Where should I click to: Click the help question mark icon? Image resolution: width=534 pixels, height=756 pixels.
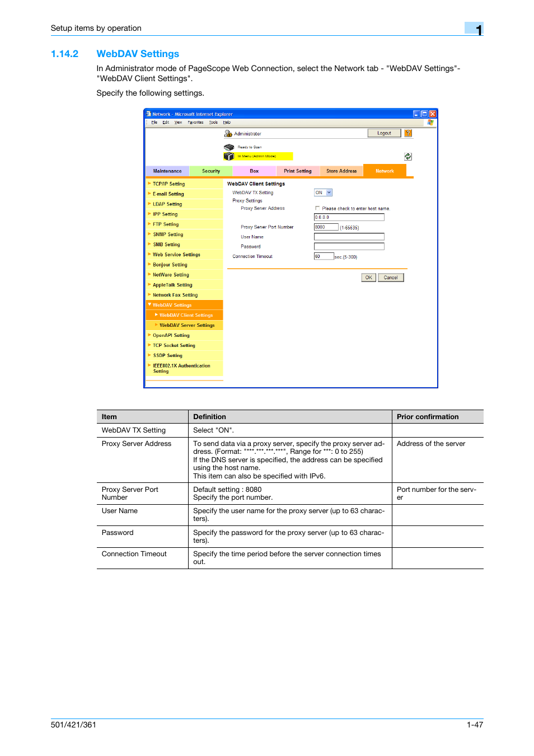click(x=408, y=133)
